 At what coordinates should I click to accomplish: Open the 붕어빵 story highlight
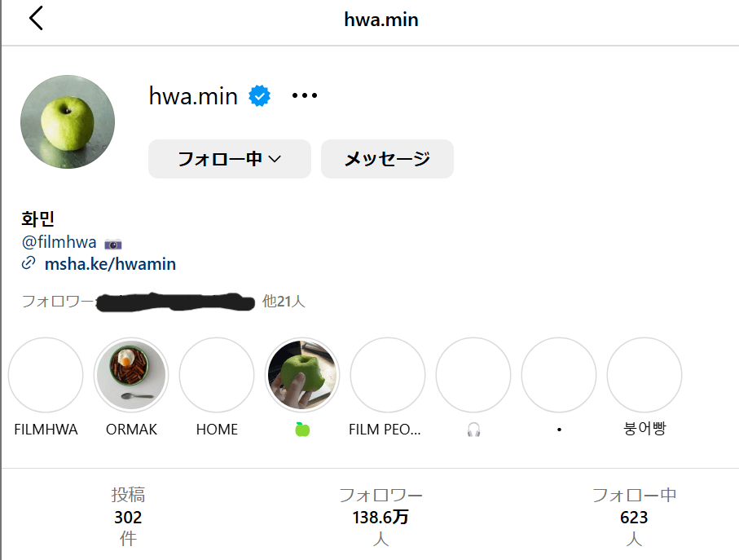[644, 375]
